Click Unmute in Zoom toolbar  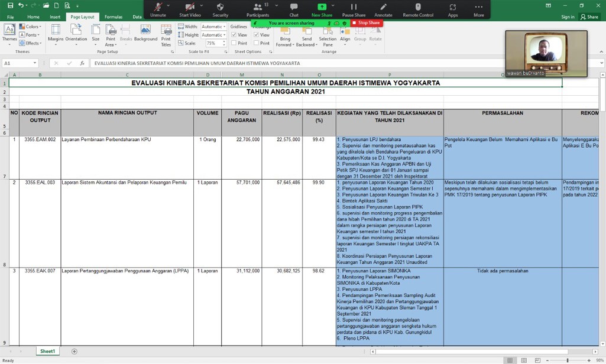coord(158,9)
